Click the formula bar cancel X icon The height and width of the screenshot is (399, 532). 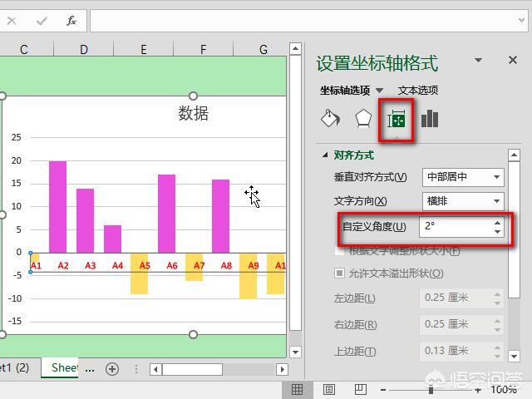click(x=12, y=21)
